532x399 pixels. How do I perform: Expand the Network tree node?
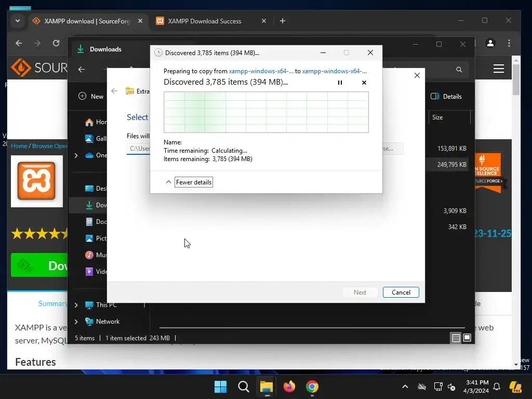coord(76,322)
